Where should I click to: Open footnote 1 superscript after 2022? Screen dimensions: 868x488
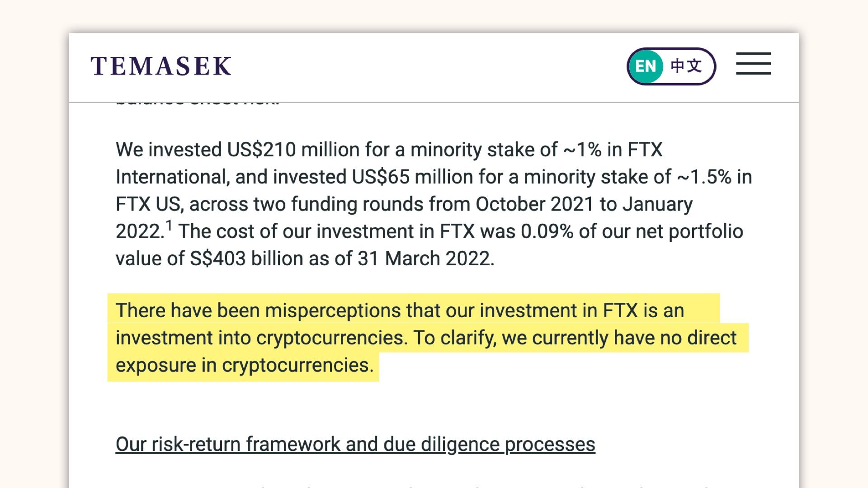169,225
